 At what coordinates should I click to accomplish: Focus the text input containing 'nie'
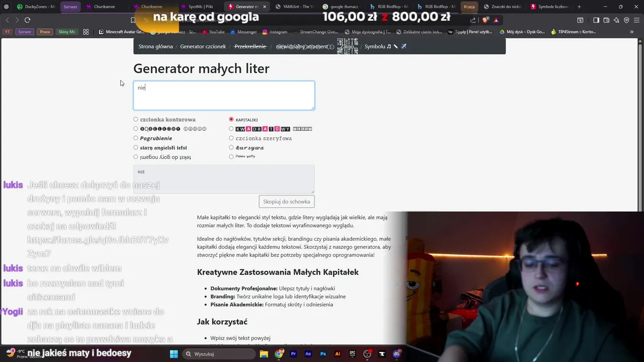224,96
